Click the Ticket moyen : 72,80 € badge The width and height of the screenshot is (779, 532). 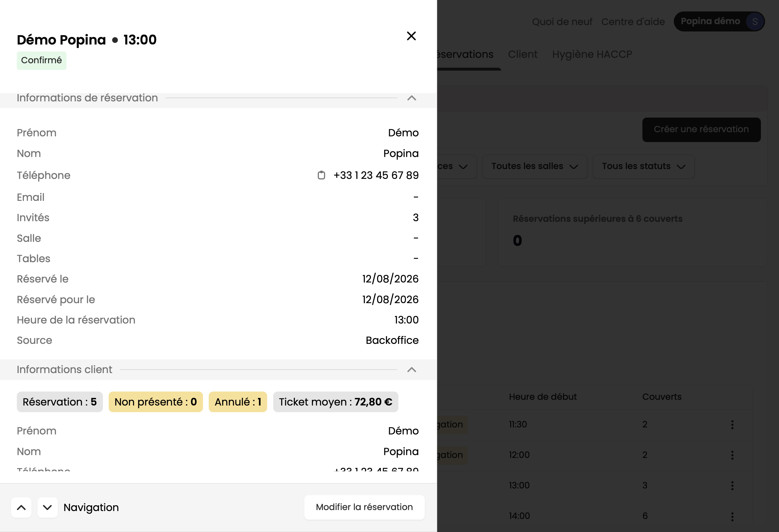pyautogui.click(x=335, y=402)
